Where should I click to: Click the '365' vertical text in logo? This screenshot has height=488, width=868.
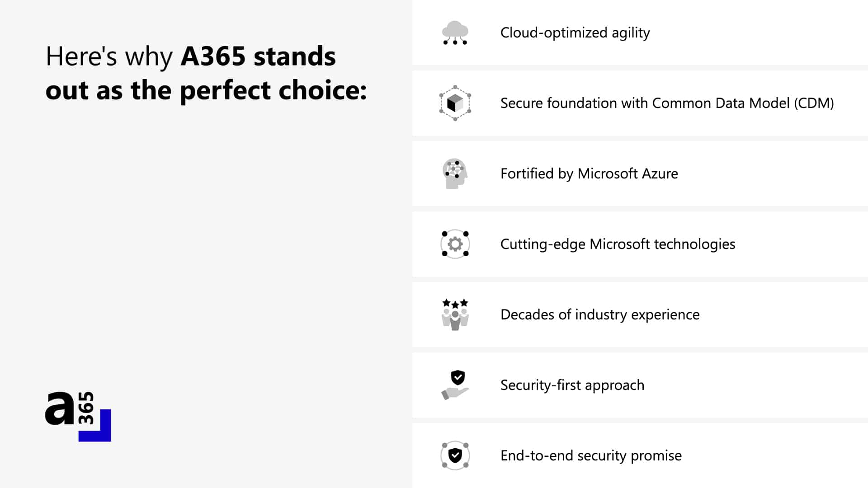[86, 408]
